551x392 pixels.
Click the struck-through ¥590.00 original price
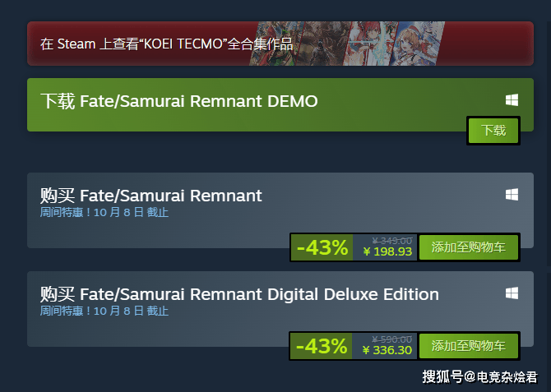tap(391, 339)
